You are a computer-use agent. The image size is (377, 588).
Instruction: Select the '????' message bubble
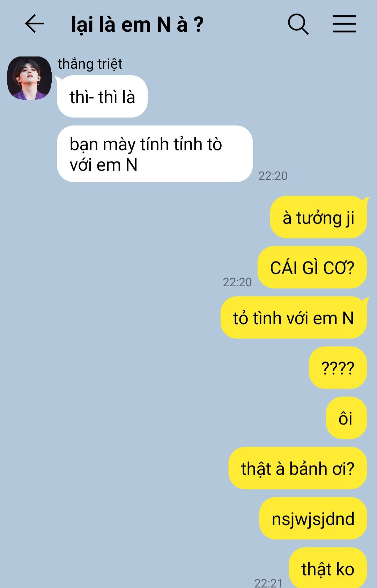point(338,368)
